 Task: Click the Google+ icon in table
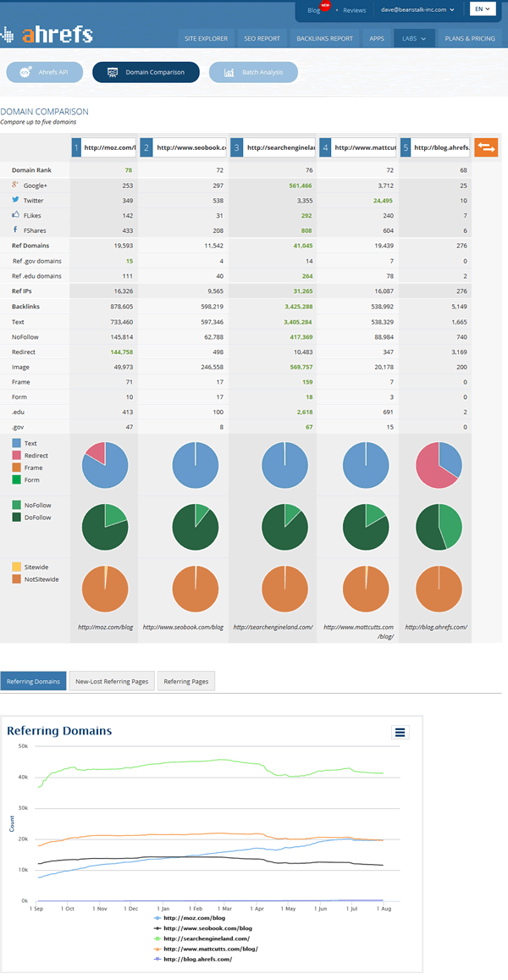click(x=15, y=185)
